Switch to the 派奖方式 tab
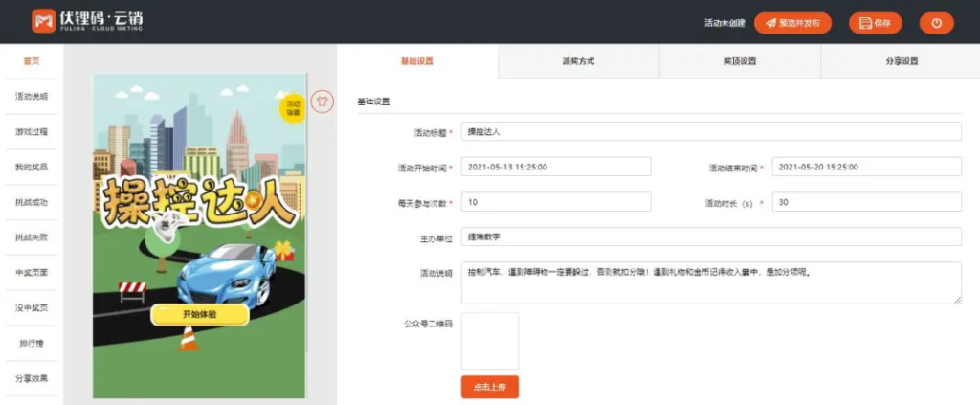 coord(578,61)
